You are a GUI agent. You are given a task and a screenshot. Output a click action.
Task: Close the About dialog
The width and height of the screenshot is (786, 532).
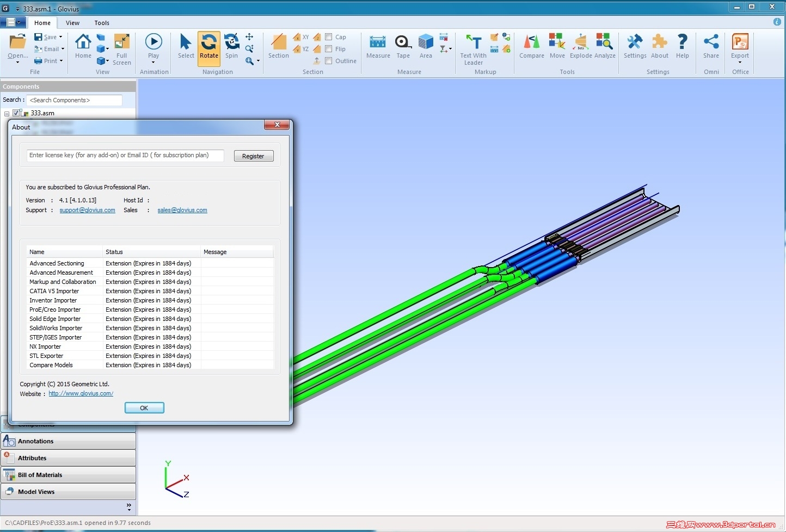point(277,125)
